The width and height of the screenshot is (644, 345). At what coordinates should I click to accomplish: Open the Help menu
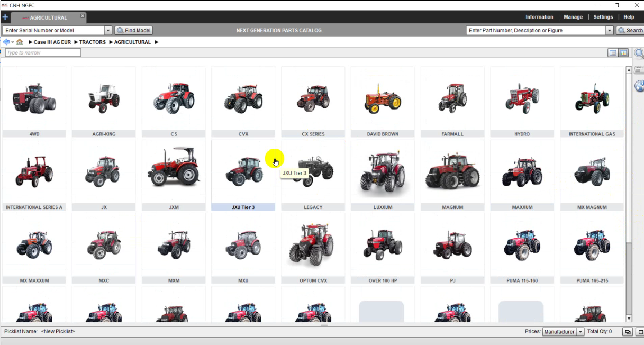(629, 17)
